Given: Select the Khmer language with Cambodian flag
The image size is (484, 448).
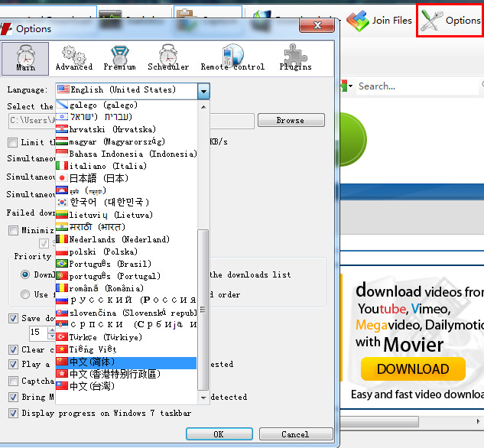Looking at the screenshot, I should tap(126, 190).
